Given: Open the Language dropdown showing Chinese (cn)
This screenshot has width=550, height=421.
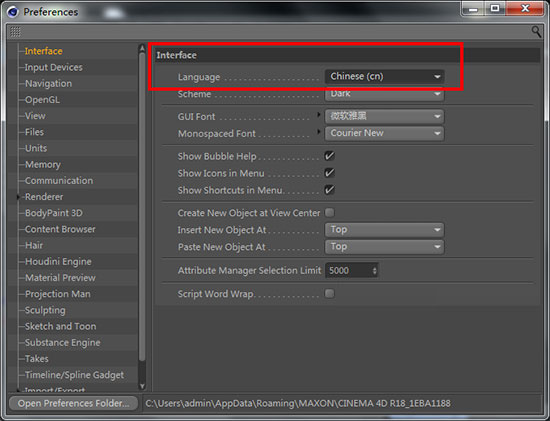Looking at the screenshot, I should pos(384,76).
